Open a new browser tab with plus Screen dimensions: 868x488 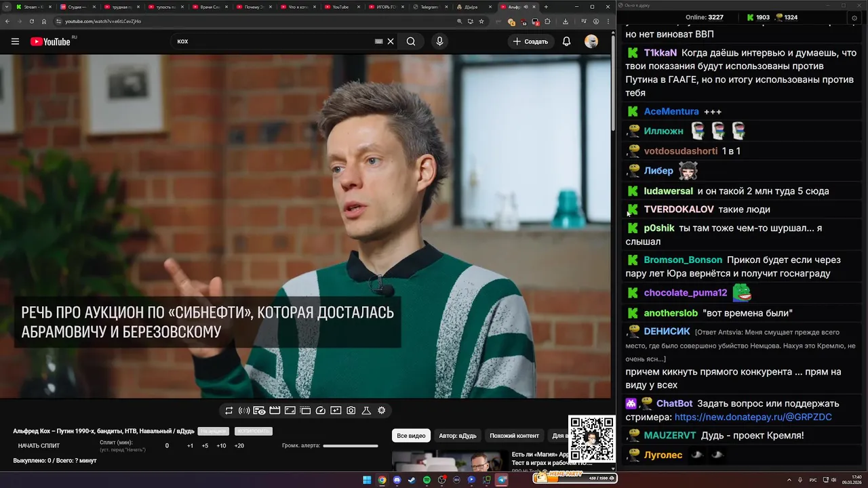pos(547,7)
